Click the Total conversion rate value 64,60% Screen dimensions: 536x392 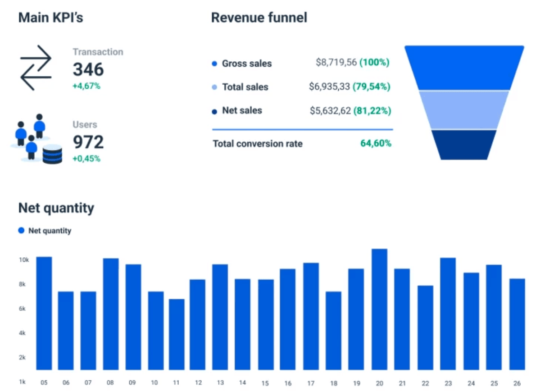(376, 144)
